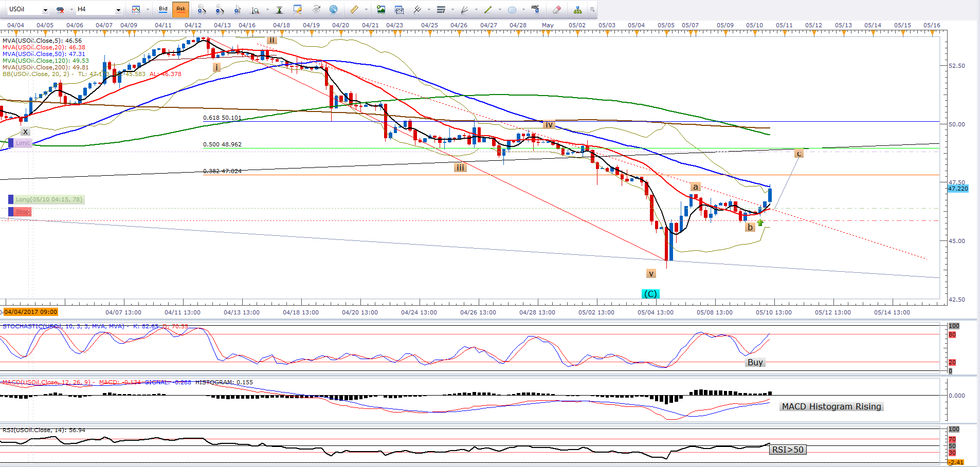Click the 47.220 current price marker
The width and height of the screenshot is (980, 467).
point(958,189)
